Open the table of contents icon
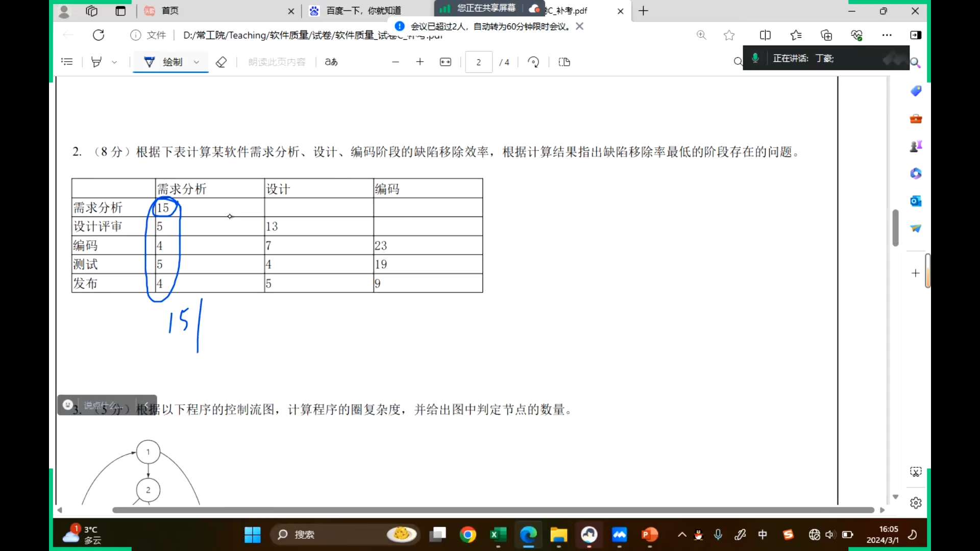The width and height of the screenshot is (980, 551). [67, 62]
